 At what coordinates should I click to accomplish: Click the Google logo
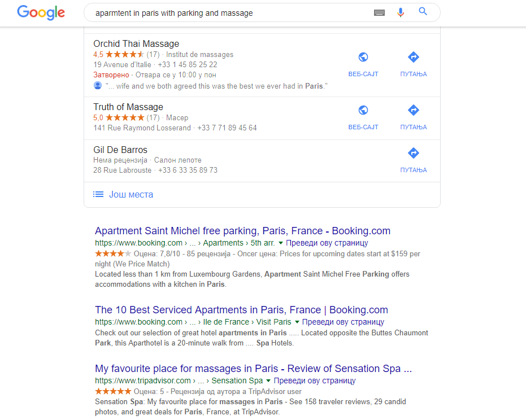pyautogui.click(x=41, y=12)
